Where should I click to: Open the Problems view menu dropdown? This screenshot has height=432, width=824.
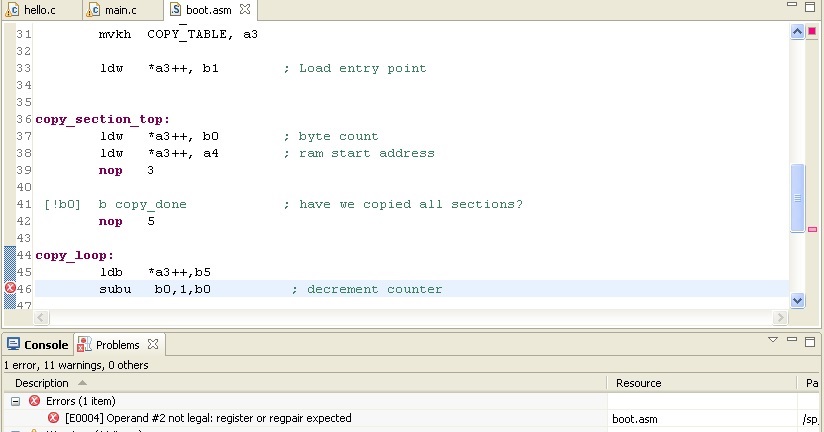pyautogui.click(x=773, y=340)
